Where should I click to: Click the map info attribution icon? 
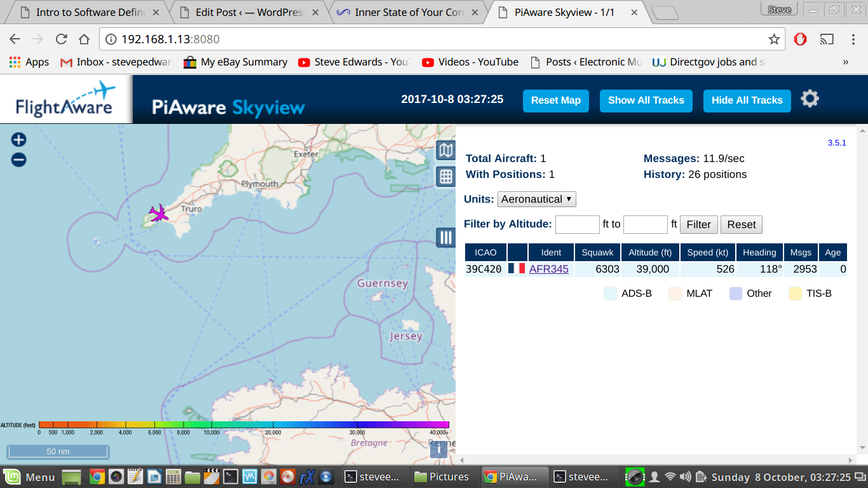tap(438, 449)
